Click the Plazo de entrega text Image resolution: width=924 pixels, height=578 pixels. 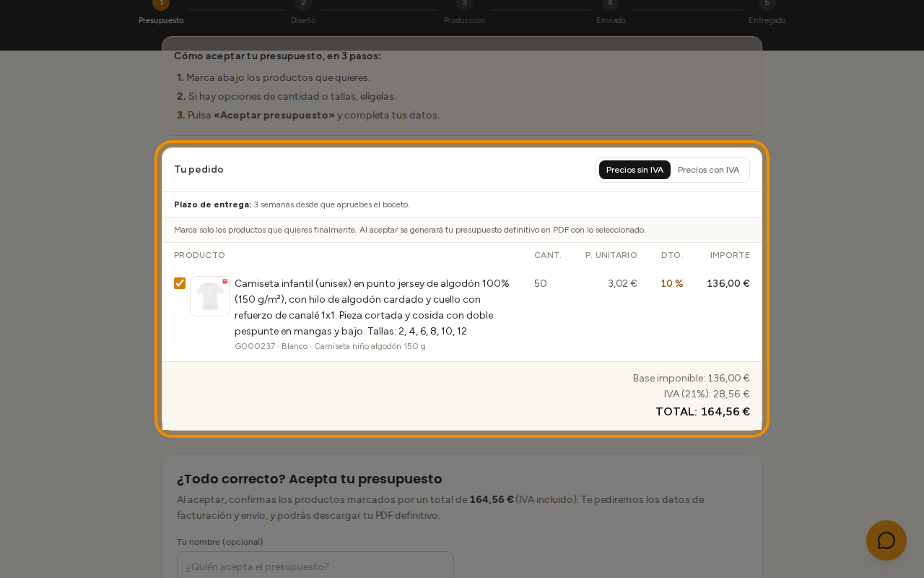(x=292, y=204)
